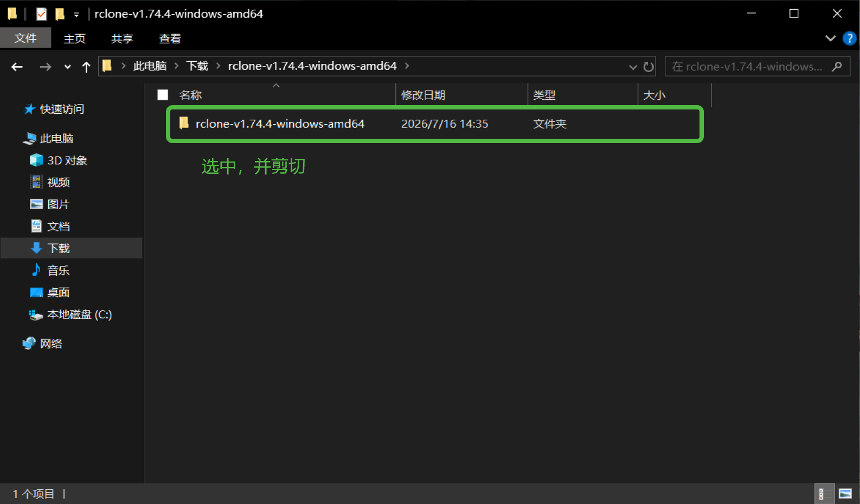
Task: Click the star icon beside 快速访问
Action: [29, 109]
